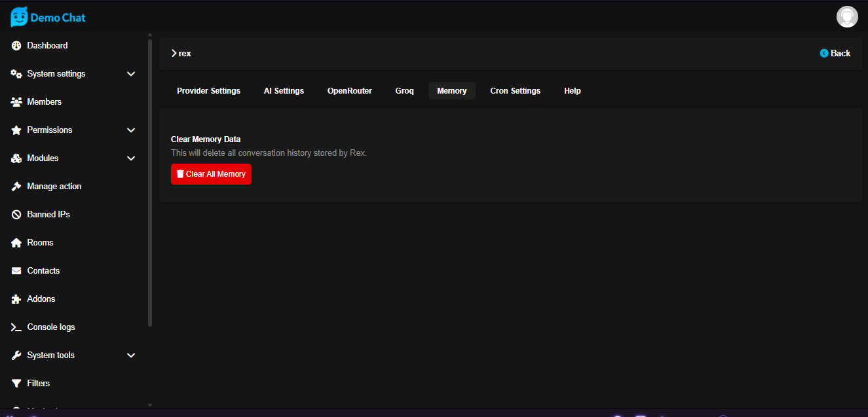Open the Cron Settings tab
The image size is (868, 417).
515,91
